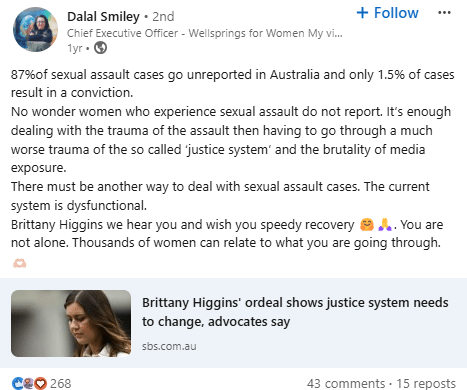Click the three-dot post options menu

tap(444, 13)
